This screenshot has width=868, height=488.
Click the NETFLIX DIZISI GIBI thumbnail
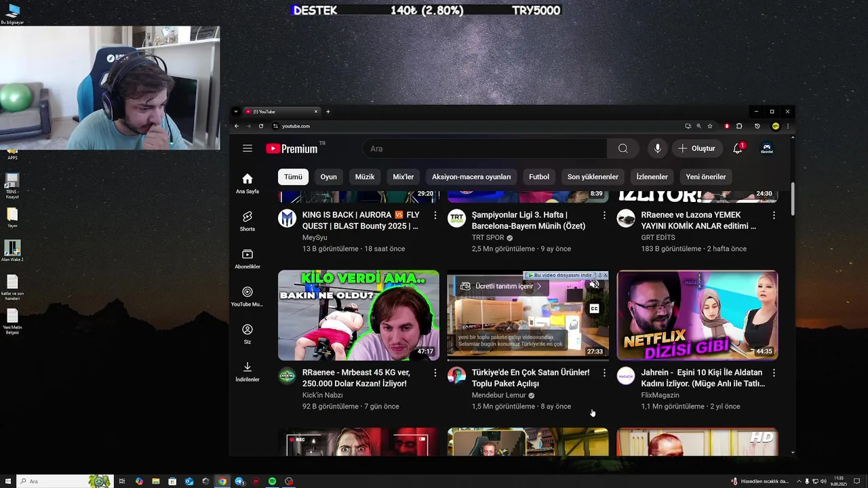click(x=697, y=315)
